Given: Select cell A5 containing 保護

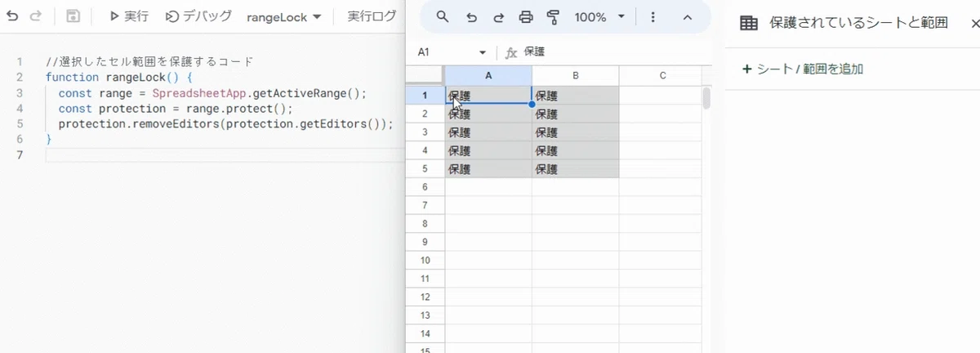Looking at the screenshot, I should 488,169.
